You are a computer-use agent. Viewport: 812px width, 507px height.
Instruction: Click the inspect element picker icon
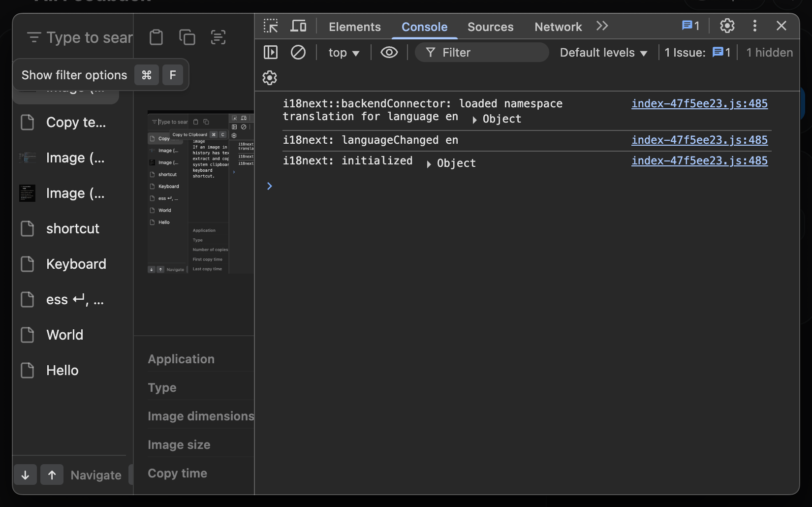(x=271, y=26)
